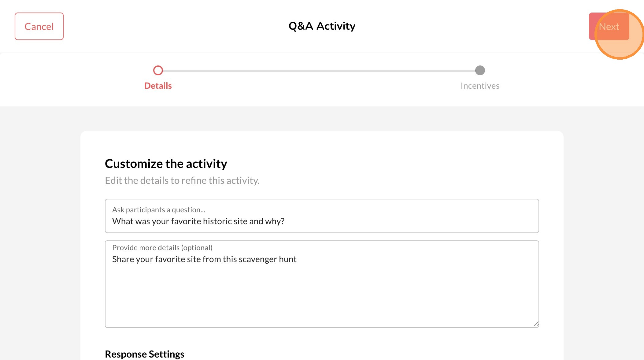Viewport: 644px width, 360px height.
Task: Switch to the Details step label
Action: click(158, 86)
